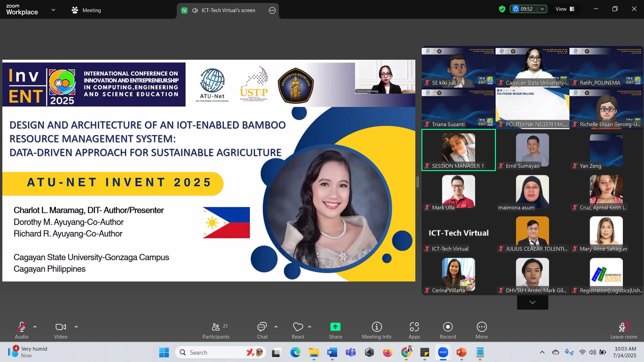Select the Cerina Villarta participant tile
This screenshot has height=362, width=644.
[459, 274]
